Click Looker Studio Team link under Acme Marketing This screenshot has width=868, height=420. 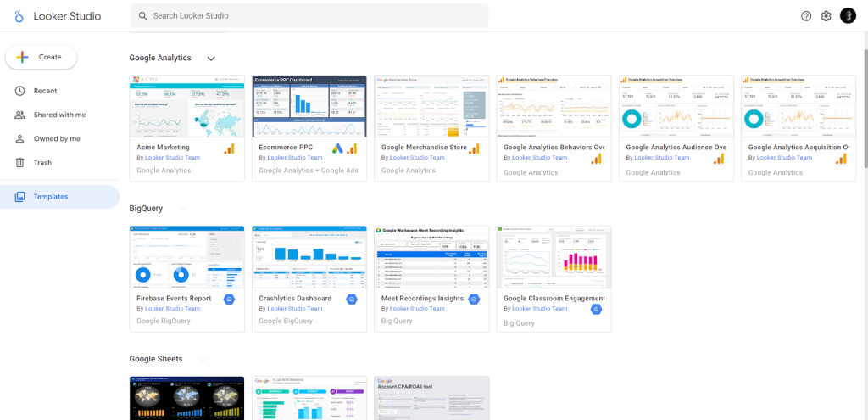click(x=173, y=158)
